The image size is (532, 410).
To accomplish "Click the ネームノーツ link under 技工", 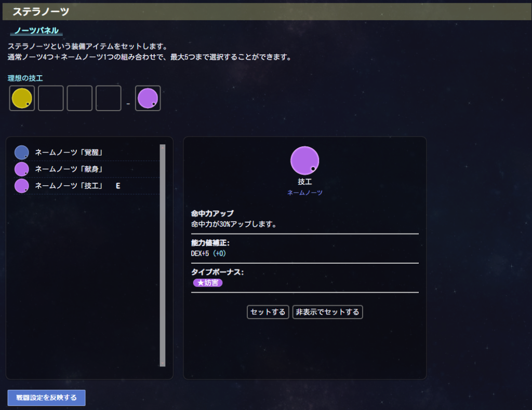I will pyautogui.click(x=305, y=193).
